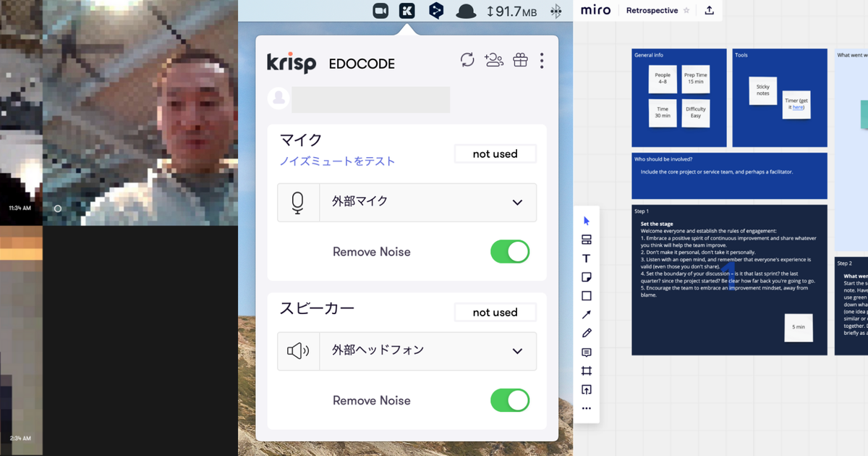Click the Miro upload tool icon

[x=587, y=390]
